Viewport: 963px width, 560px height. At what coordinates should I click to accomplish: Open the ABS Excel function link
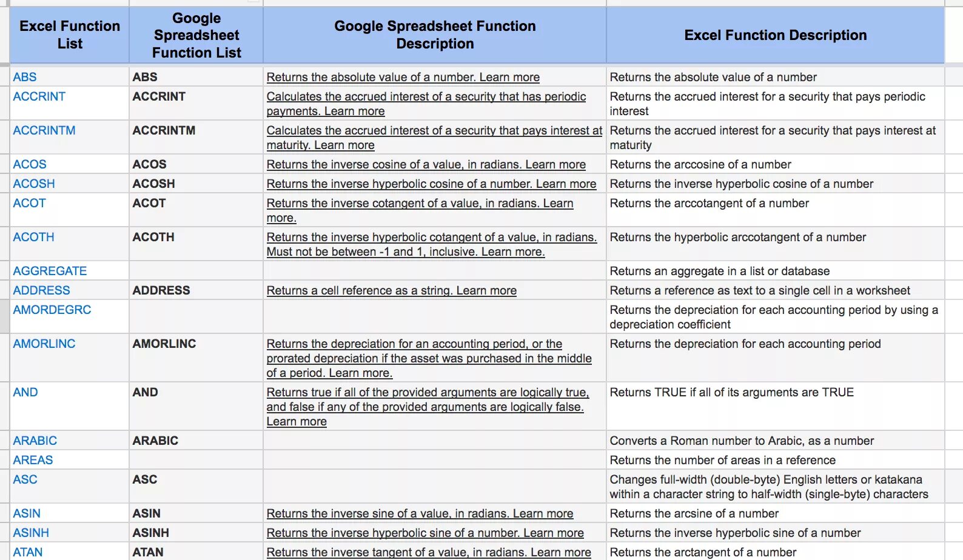click(25, 77)
